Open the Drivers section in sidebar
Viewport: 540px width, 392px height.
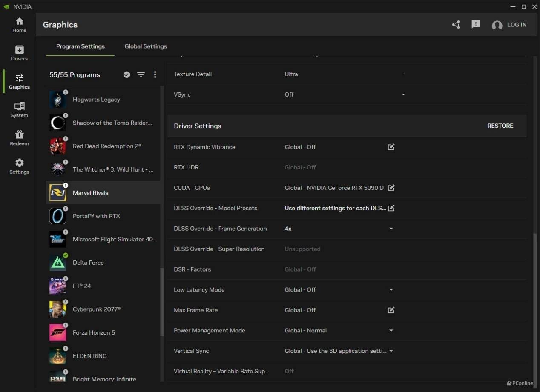tap(19, 53)
